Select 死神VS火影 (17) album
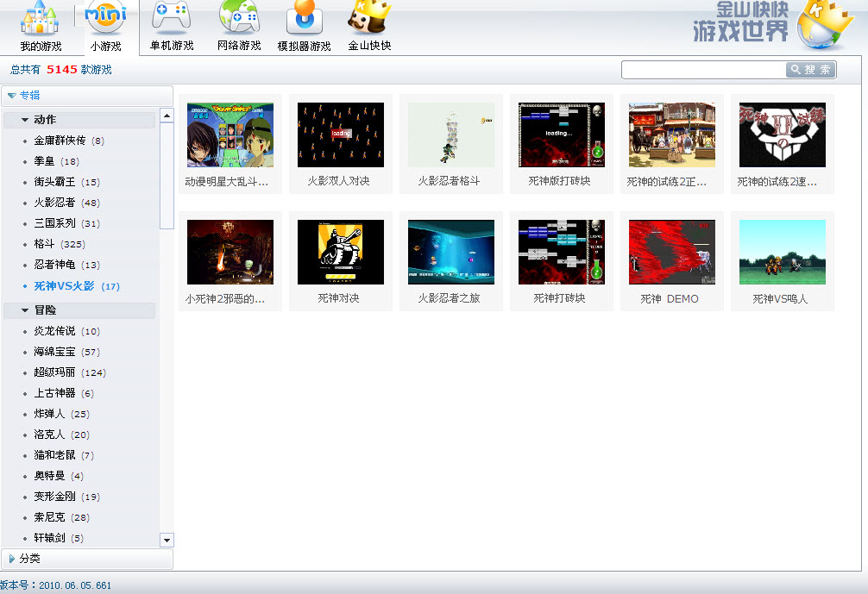The image size is (868, 594). (x=77, y=286)
